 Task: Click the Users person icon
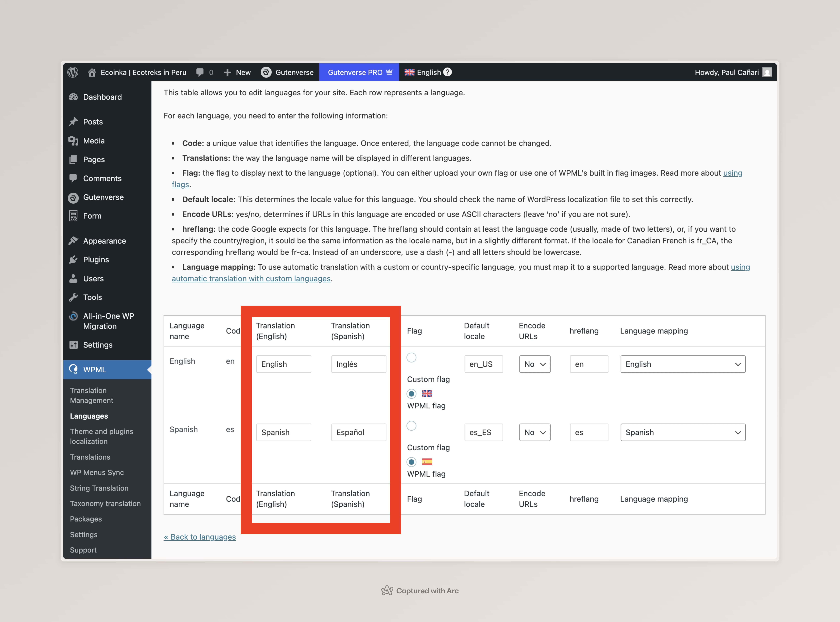(x=73, y=279)
